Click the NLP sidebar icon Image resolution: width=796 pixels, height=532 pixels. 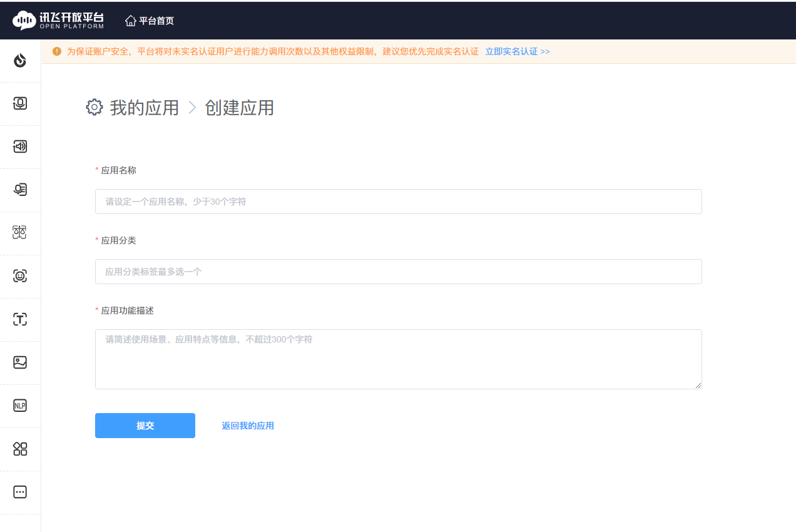coord(20,406)
